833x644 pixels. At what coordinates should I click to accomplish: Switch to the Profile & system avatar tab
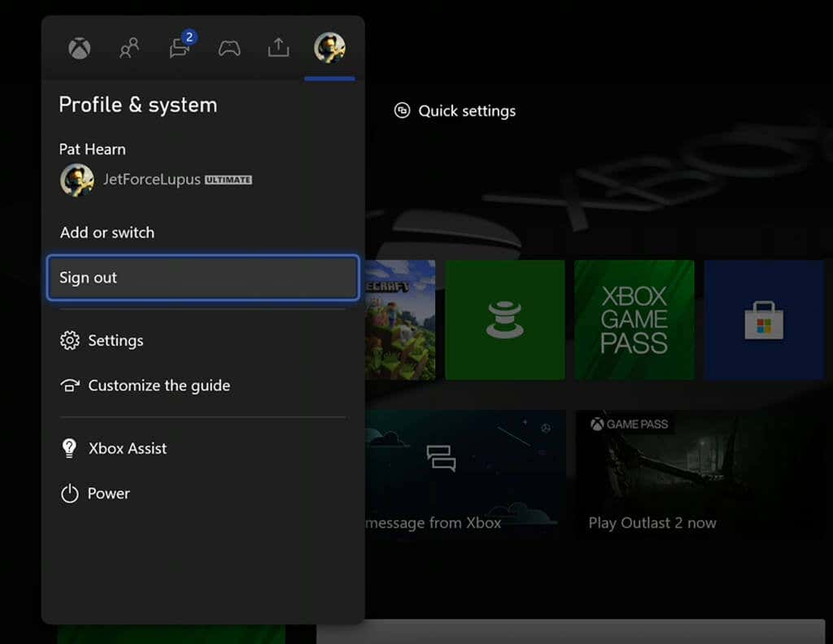tap(329, 49)
